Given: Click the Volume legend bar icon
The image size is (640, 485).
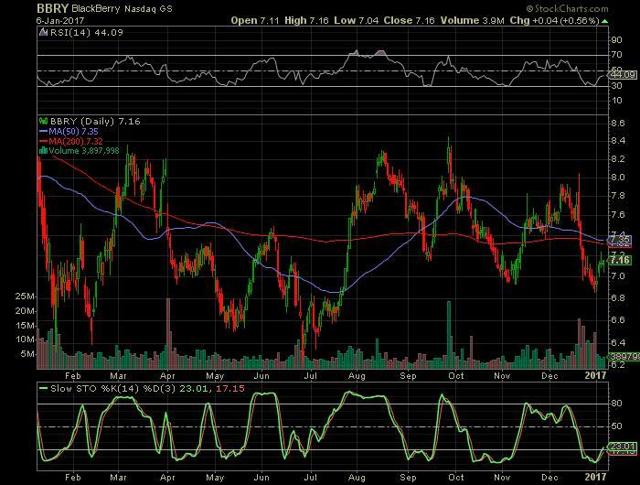Looking at the screenshot, I should 43,151.
